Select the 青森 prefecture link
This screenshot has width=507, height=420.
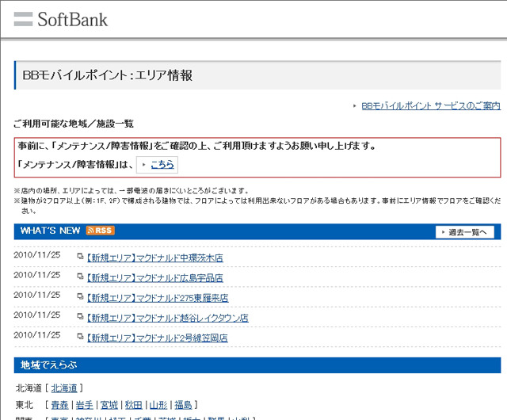[60, 405]
